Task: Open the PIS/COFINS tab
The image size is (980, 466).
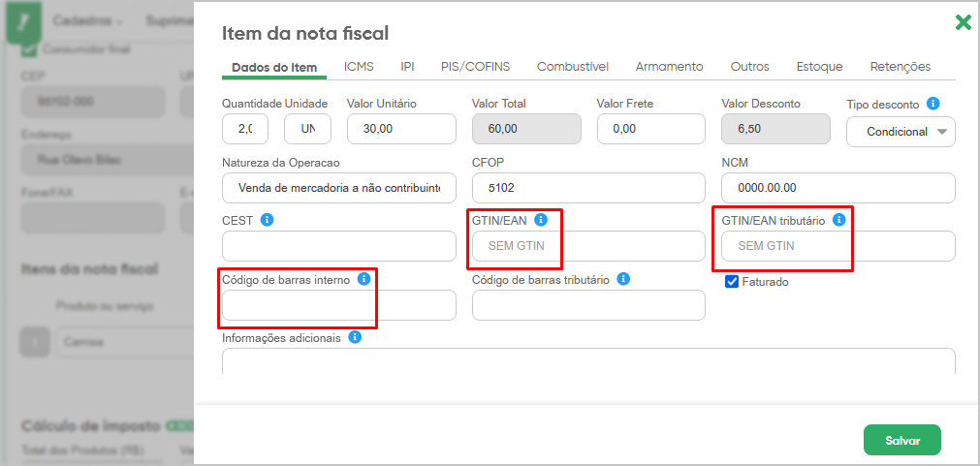Action: 475,67
